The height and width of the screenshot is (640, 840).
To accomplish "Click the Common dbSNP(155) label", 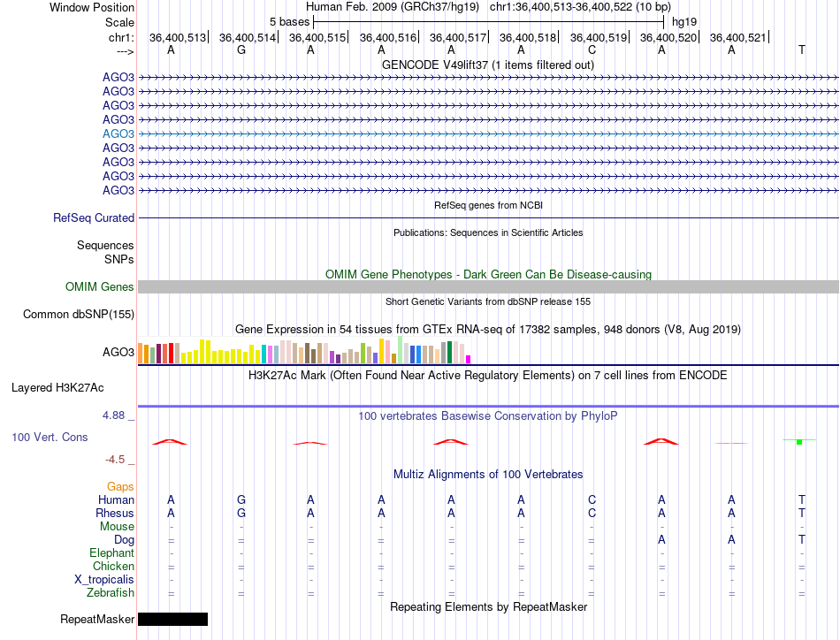I will 78,315.
